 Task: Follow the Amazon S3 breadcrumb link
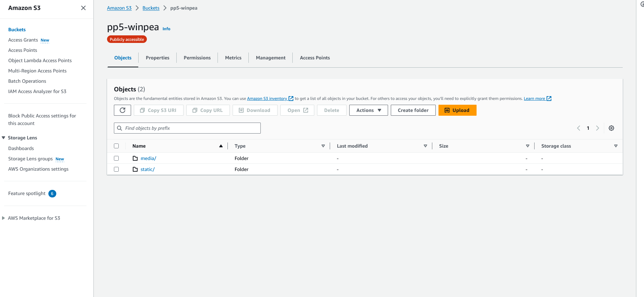[x=119, y=8]
